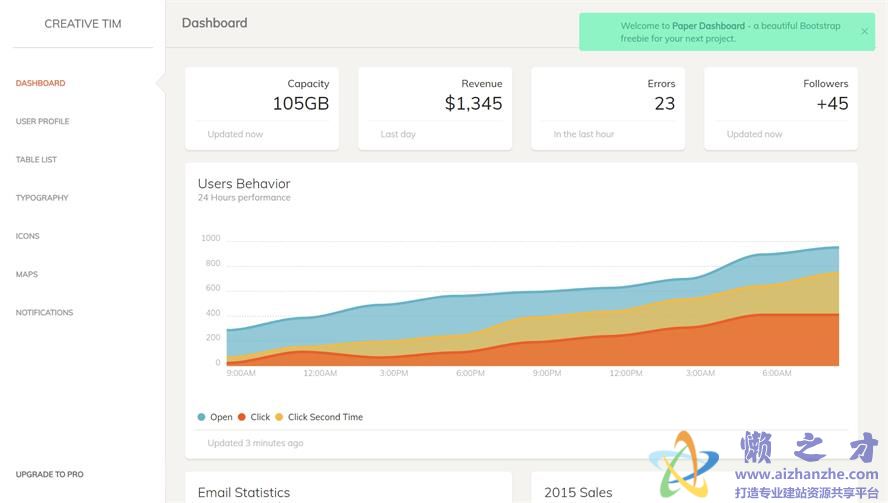This screenshot has height=503, width=888.
Task: Click the Dashboard title in header
Action: pos(215,23)
